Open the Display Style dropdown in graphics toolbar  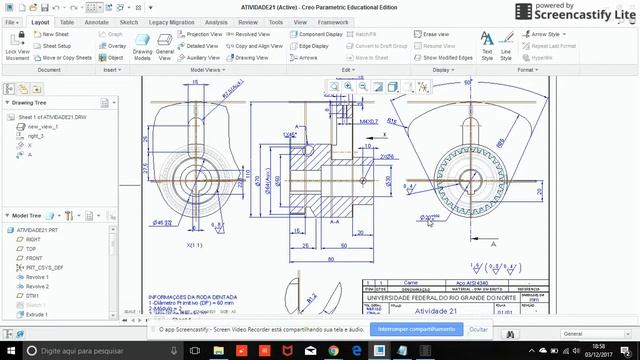click(x=393, y=87)
